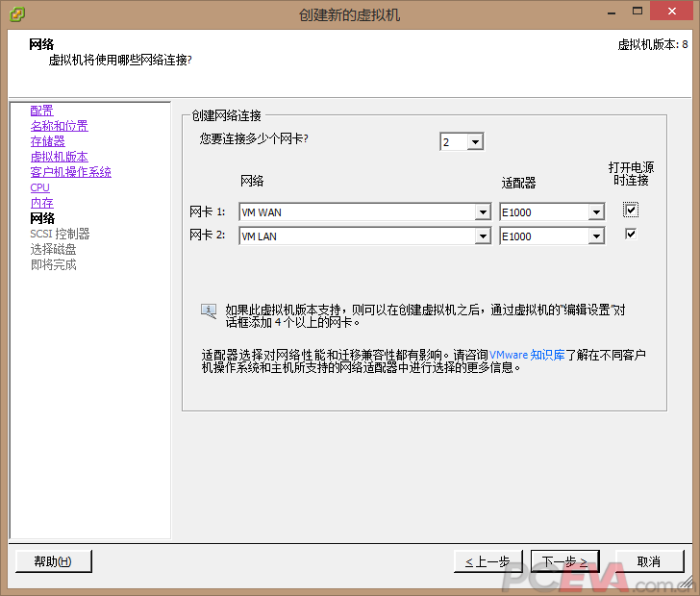
Task: Click the 适配器 column header
Action: click(x=518, y=183)
